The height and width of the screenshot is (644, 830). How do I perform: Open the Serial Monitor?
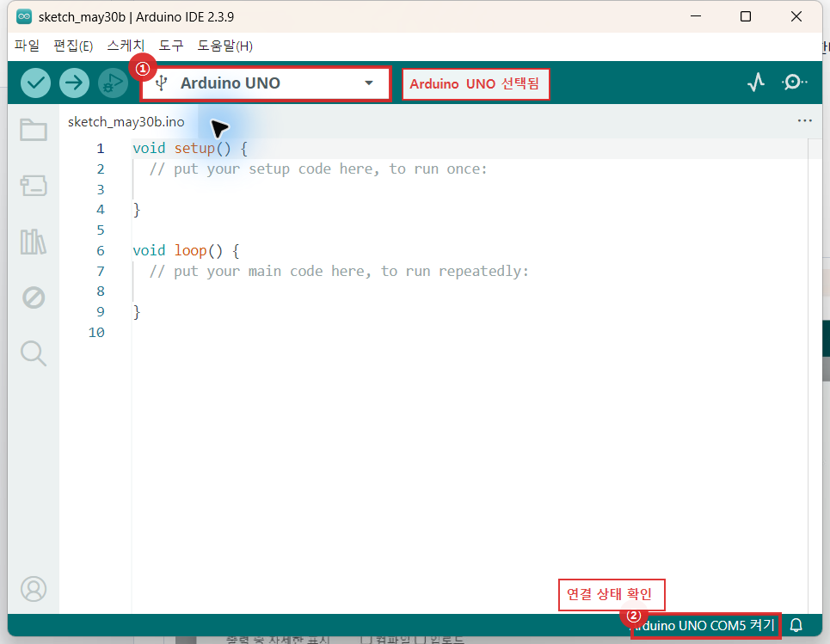point(794,82)
